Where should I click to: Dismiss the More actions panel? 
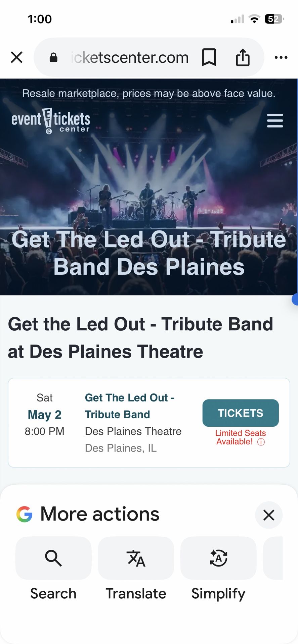(269, 515)
